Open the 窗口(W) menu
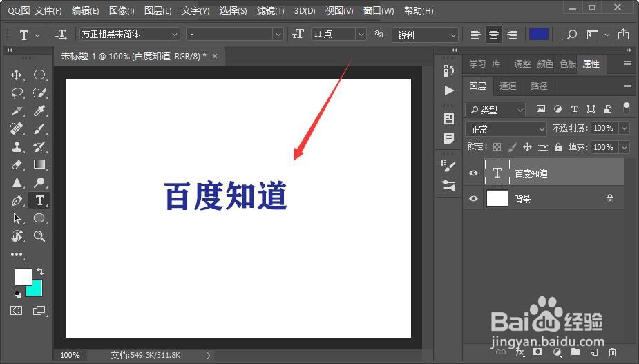Screen dimensions: 639x364 pyautogui.click(x=379, y=10)
